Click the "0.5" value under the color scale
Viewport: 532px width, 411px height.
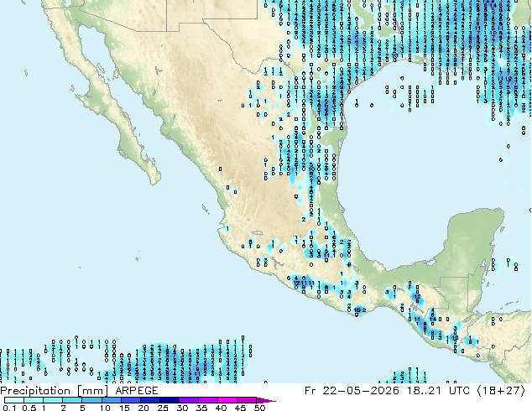pos(29,408)
